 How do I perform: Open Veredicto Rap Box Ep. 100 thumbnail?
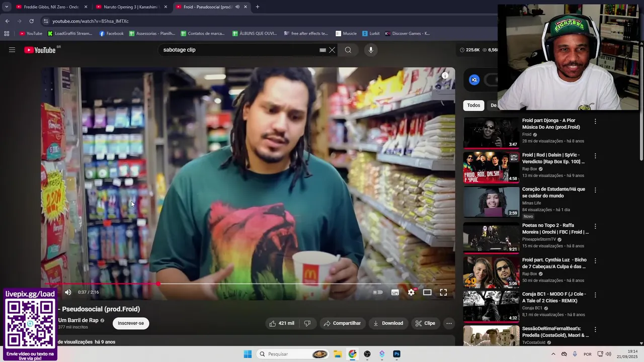491,167
